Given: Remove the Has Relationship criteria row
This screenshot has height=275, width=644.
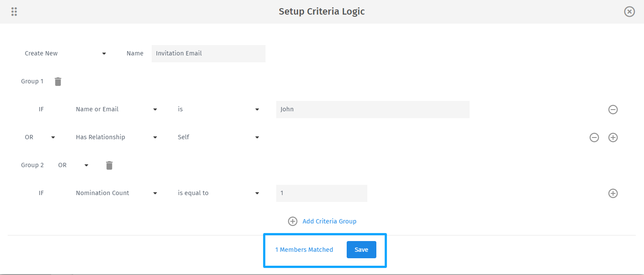Looking at the screenshot, I should point(594,137).
